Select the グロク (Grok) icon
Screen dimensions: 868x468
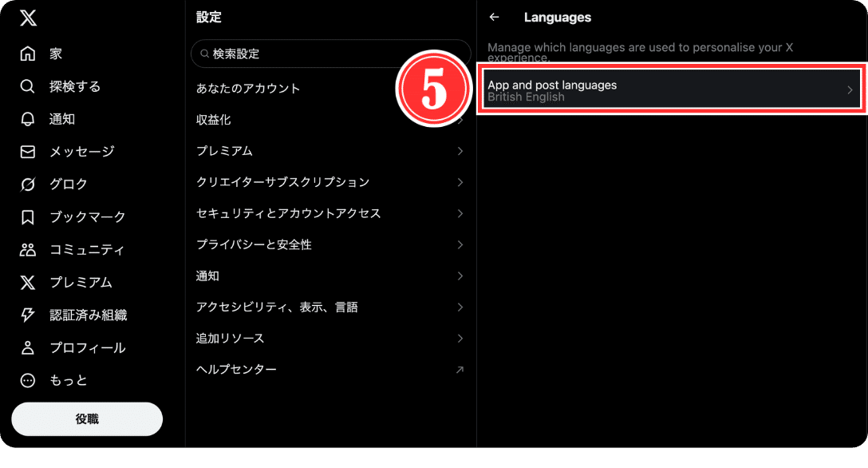pos(27,184)
